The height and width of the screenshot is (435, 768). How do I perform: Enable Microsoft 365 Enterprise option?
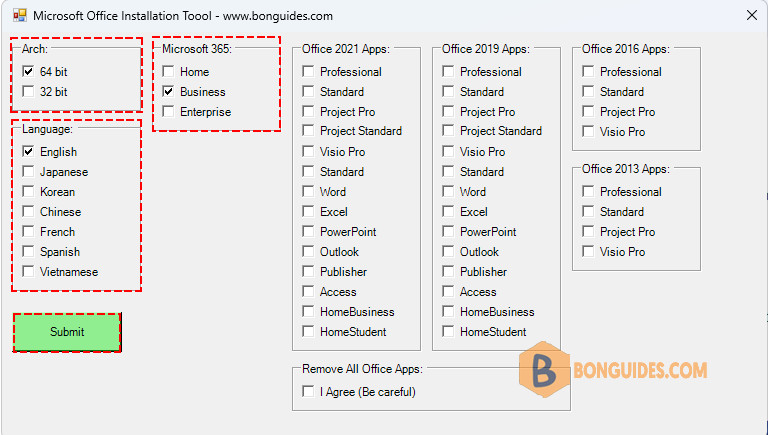[168, 112]
